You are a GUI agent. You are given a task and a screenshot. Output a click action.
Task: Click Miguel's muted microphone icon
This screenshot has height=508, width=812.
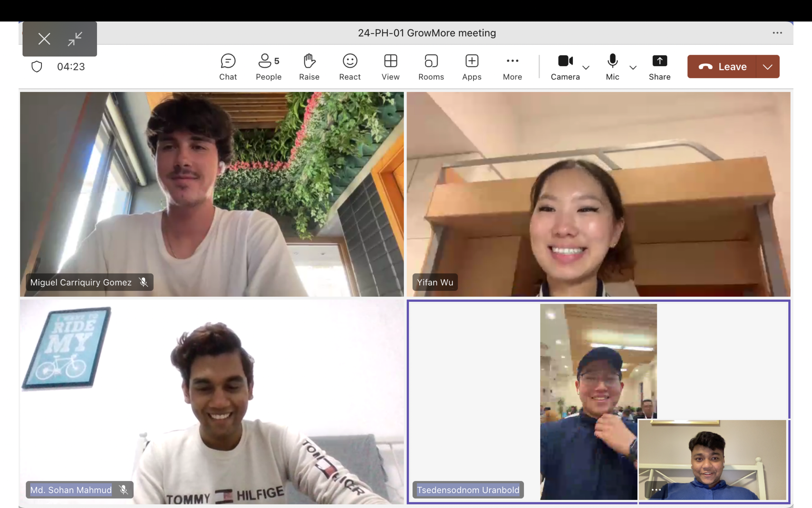143,282
